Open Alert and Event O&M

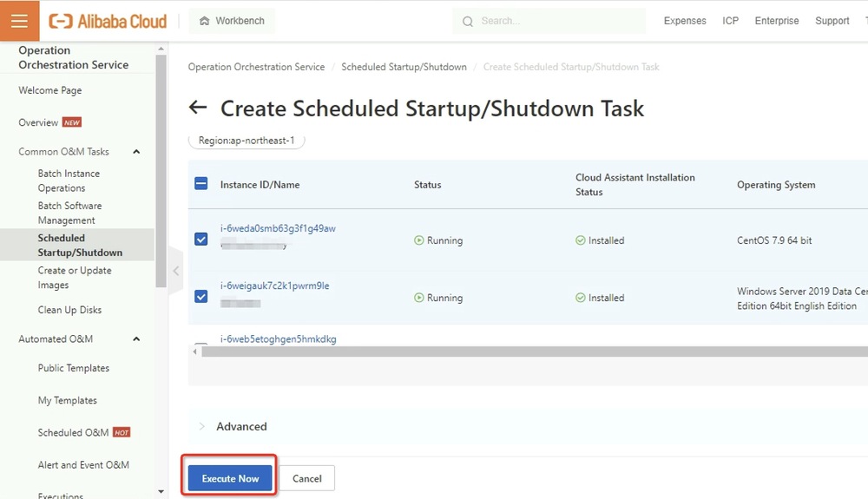(83, 465)
